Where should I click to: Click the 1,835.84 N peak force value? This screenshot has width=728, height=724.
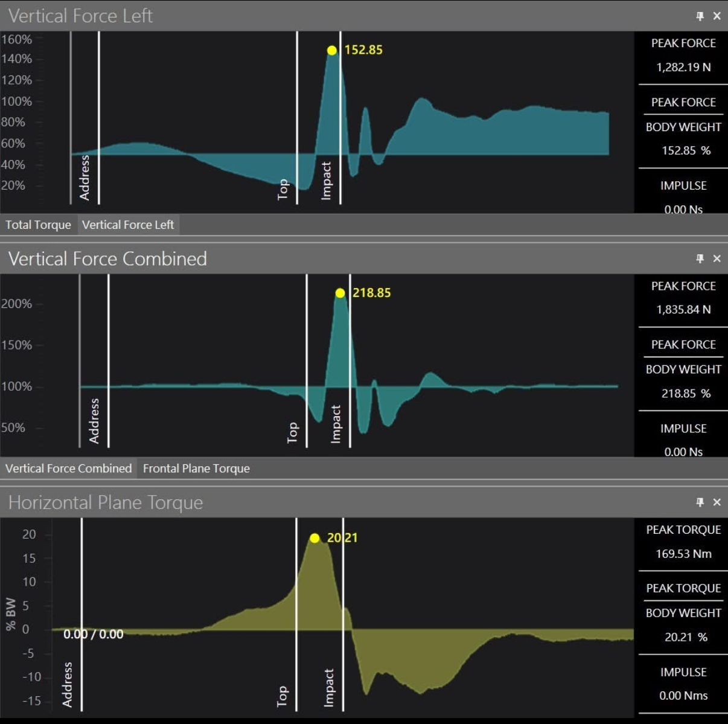(683, 310)
